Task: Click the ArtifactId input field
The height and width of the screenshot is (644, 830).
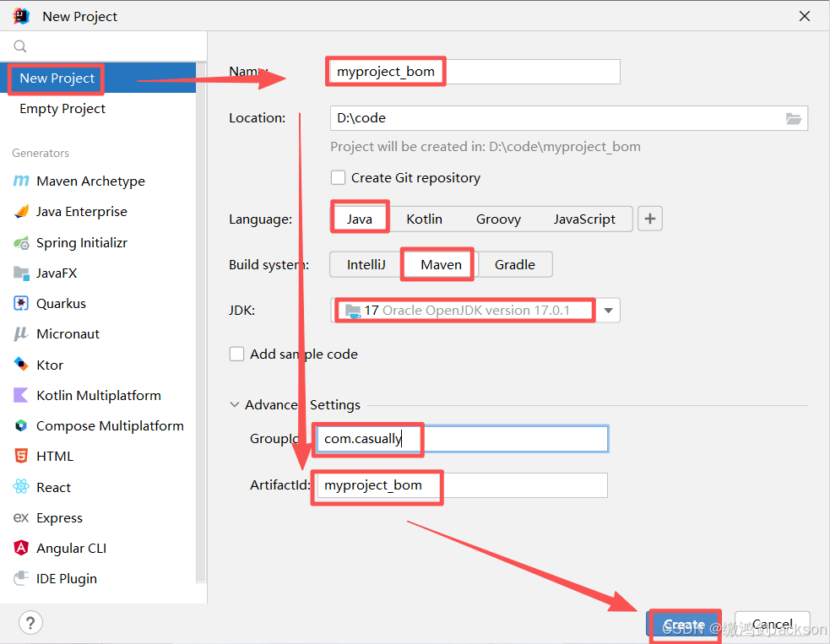Action: 462,485
